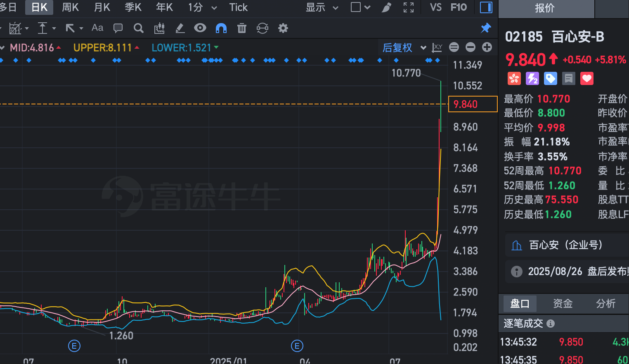
Task: Expand the 1分 interval dropdown
Action: pos(214,8)
